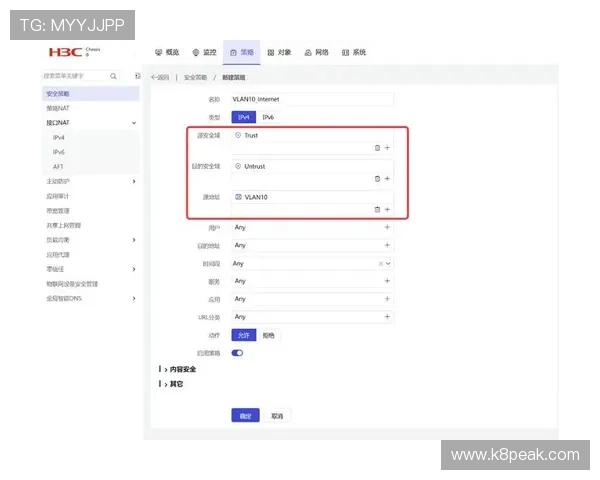The height and width of the screenshot is (480, 600).
Task: Toggle the enable policy switch
Action: [237, 353]
